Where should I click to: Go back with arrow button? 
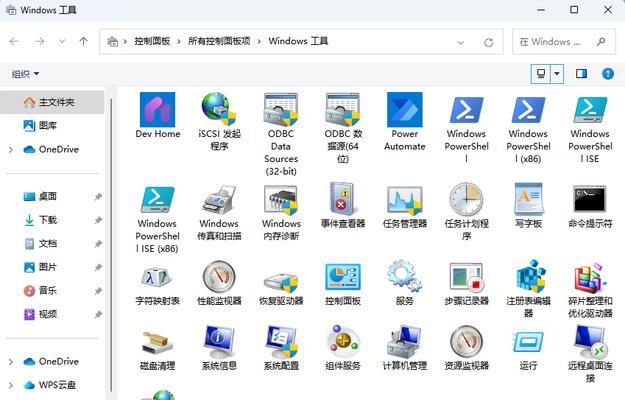[14, 41]
